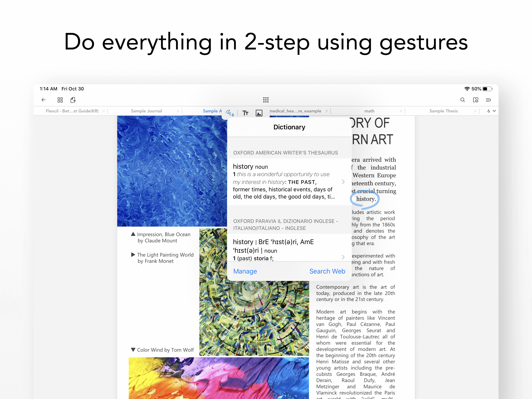The width and height of the screenshot is (532, 399).
Task: Switch to the Sample Journal tab
Action: click(x=146, y=111)
